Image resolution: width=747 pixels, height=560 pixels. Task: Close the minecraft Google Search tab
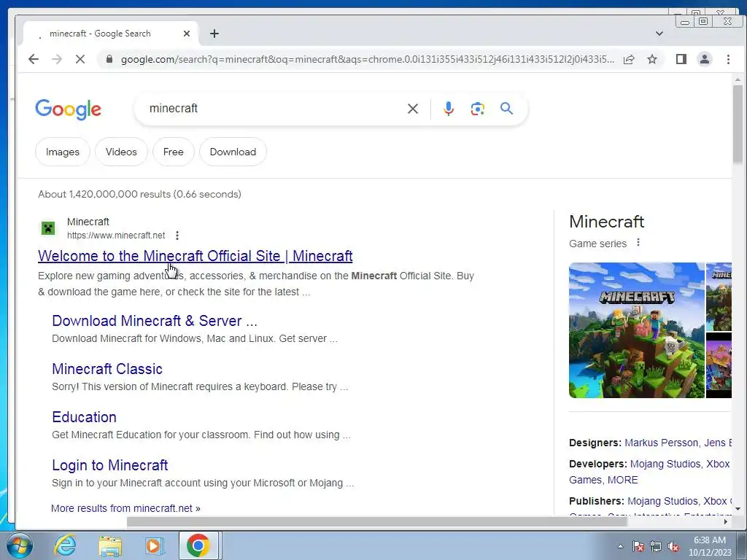click(x=187, y=34)
